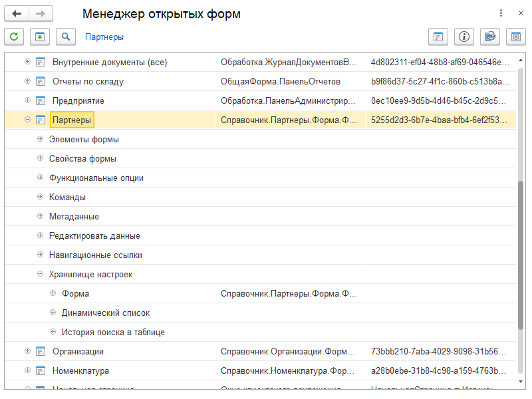This screenshot has height=399, width=532.
Task: Go forward using the right arrow button
Action: coord(41,13)
